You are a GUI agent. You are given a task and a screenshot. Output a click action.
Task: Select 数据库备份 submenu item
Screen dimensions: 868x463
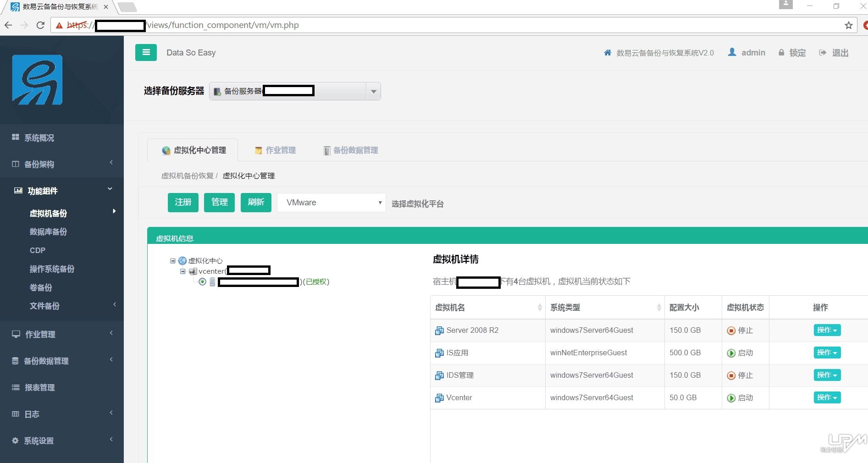point(48,231)
